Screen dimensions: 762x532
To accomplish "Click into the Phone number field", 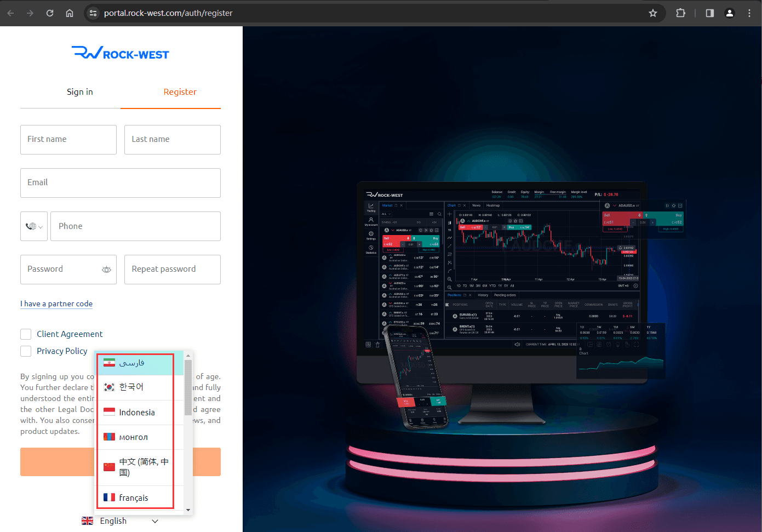I will click(135, 226).
